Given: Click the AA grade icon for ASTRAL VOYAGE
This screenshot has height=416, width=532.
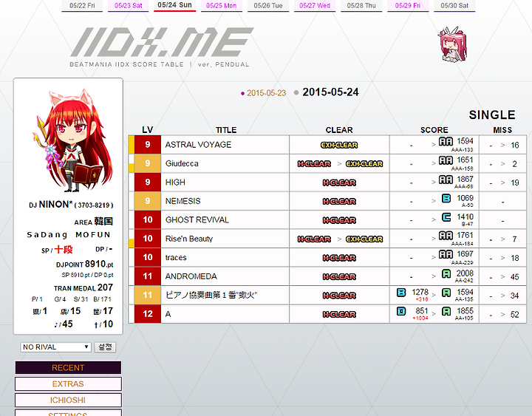Looking at the screenshot, I should coord(446,141).
